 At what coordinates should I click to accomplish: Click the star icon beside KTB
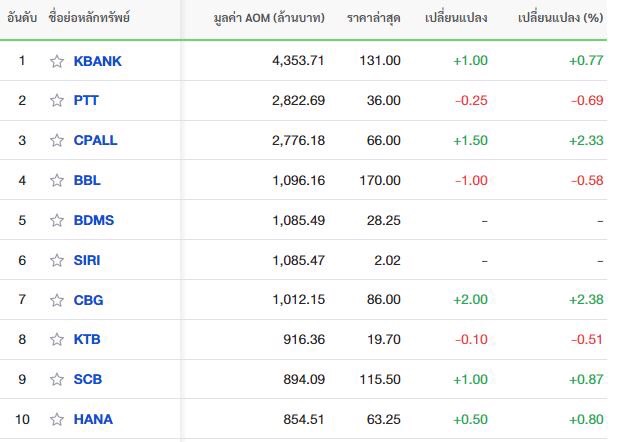click(57, 339)
